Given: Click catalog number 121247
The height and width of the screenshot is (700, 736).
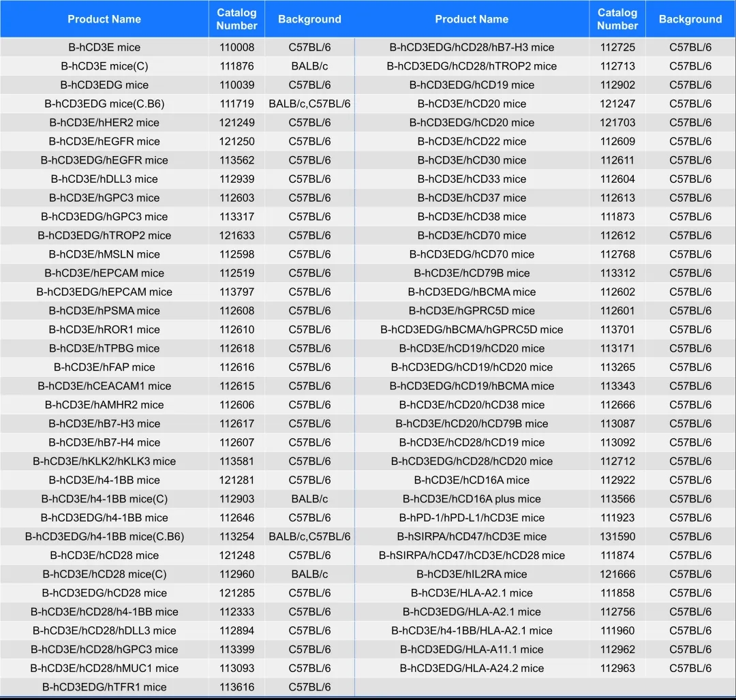Looking at the screenshot, I should [617, 104].
